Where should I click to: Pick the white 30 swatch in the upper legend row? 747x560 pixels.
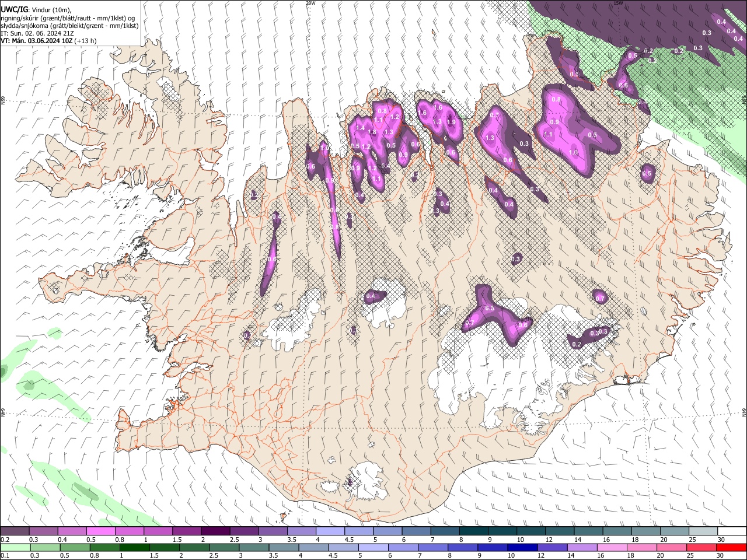pos(732,531)
